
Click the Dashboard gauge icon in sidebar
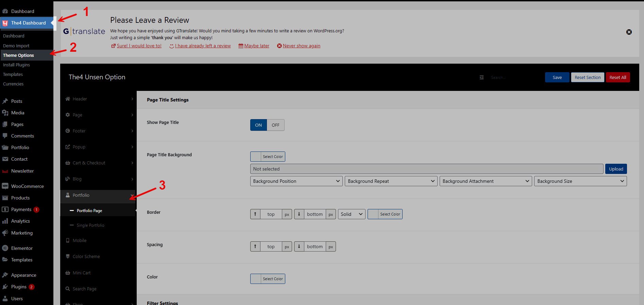[5, 11]
